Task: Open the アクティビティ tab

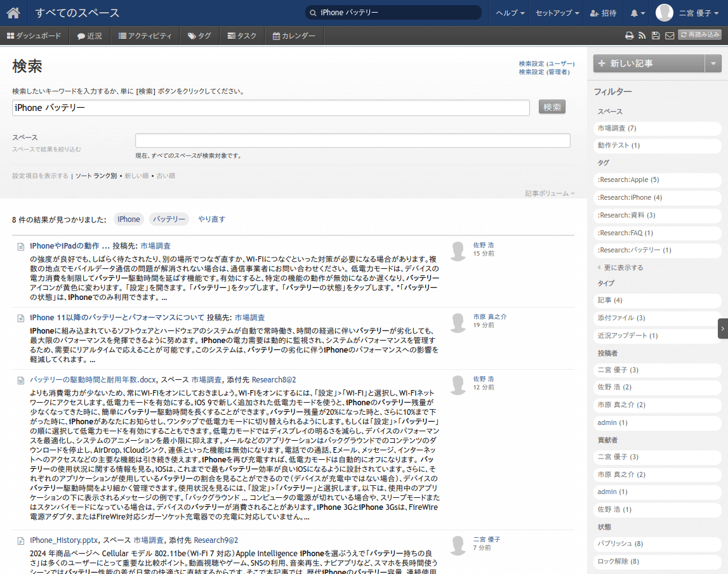Action: tap(145, 36)
